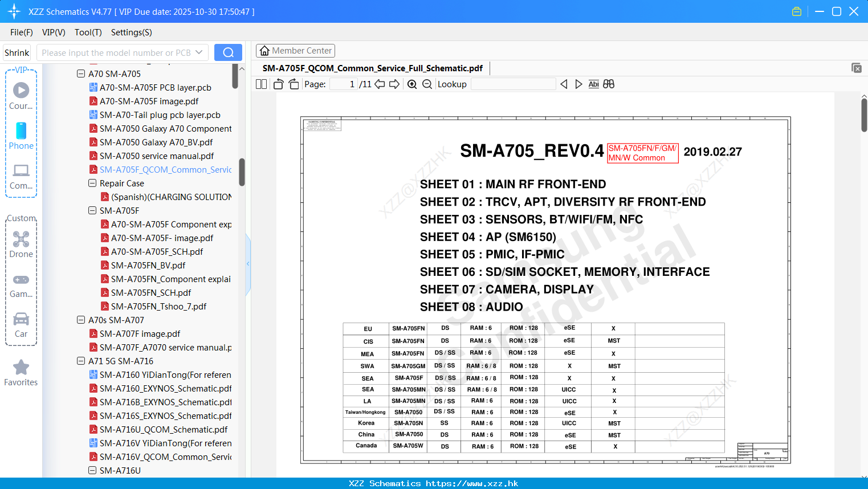Open SM-A7160 YiDianTong reference file
The image size is (868, 489).
tap(165, 375)
